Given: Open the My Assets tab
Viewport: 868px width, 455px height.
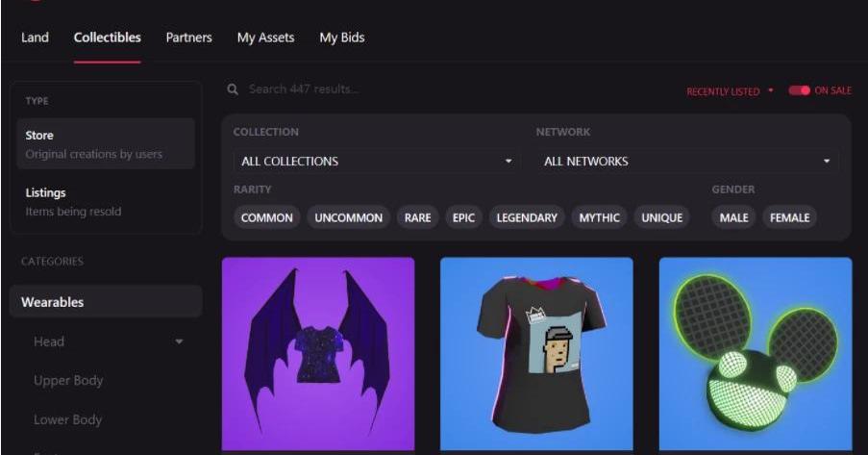Looking at the screenshot, I should [265, 38].
